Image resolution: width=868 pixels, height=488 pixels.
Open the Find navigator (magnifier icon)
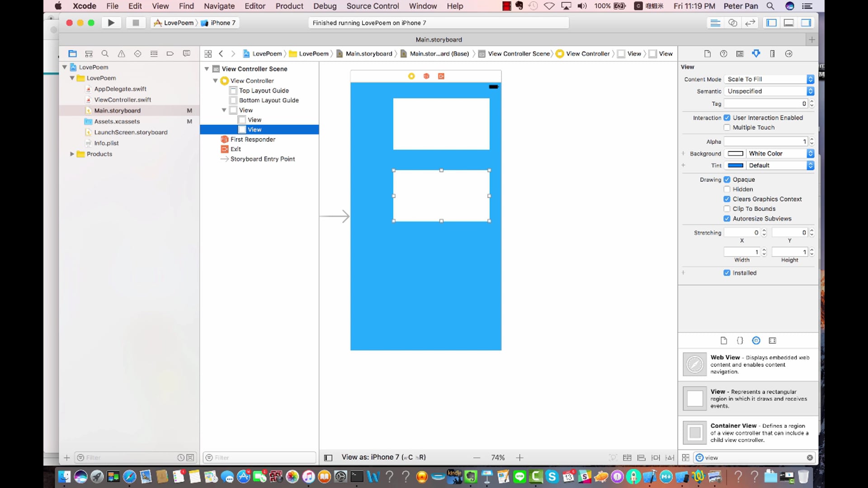pos(105,54)
